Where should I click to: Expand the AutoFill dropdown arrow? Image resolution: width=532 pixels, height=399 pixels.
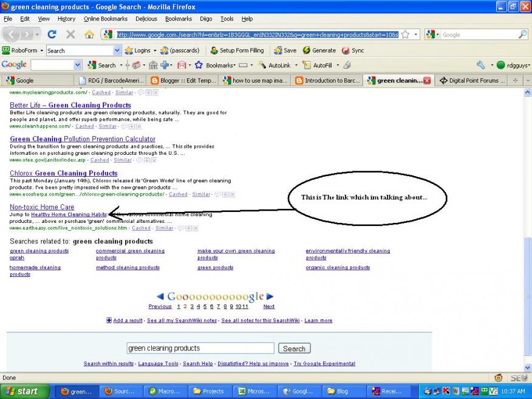pyautogui.click(x=338, y=65)
